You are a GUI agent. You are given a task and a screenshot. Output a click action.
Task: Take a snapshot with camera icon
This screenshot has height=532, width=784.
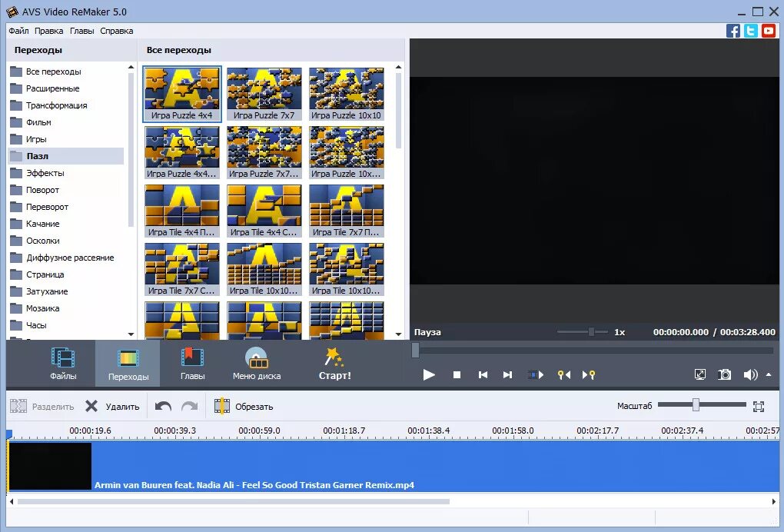(725, 374)
